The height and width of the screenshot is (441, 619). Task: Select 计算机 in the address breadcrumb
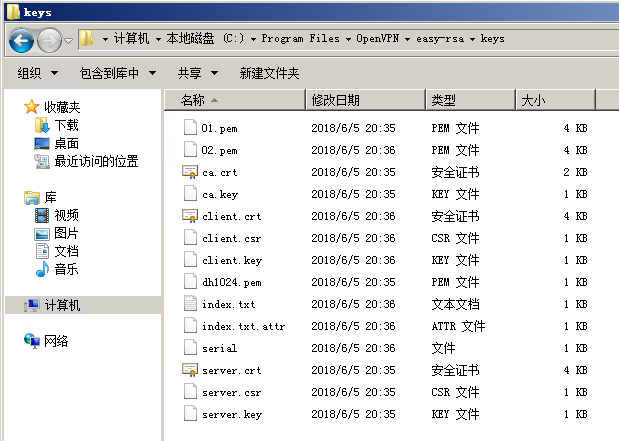pos(131,39)
